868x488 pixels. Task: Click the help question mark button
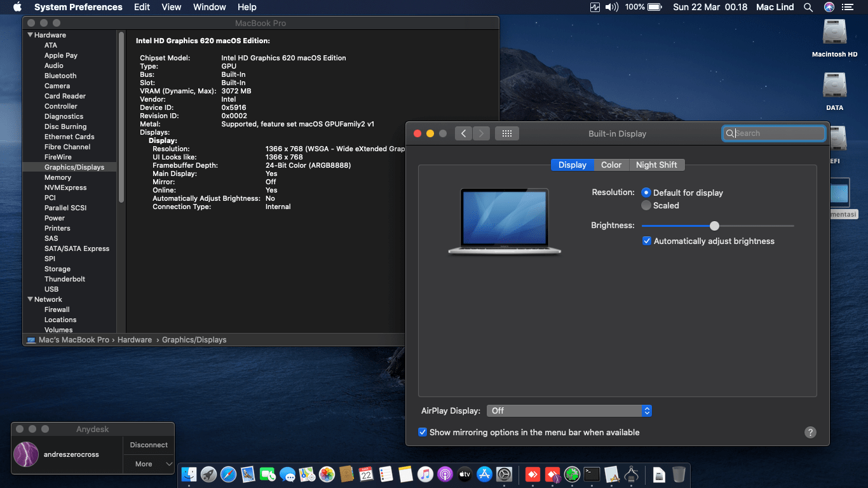coord(810,432)
